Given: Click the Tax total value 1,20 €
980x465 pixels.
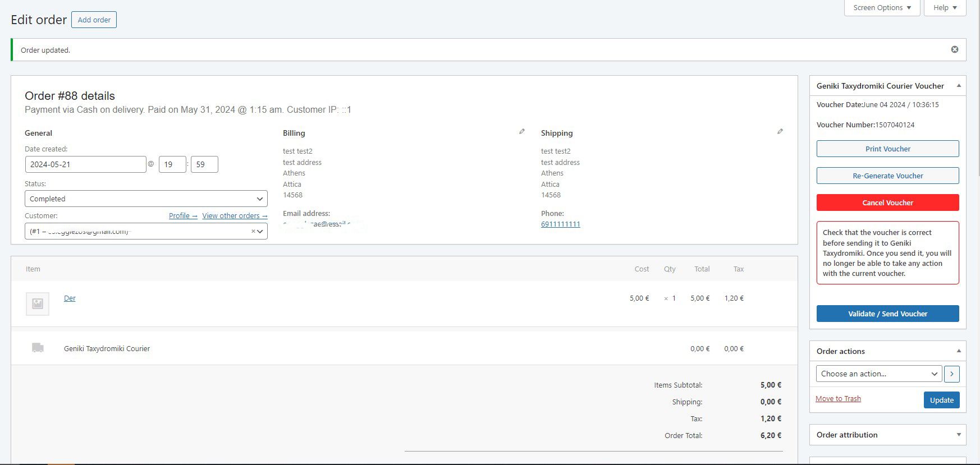Looking at the screenshot, I should [x=771, y=419].
